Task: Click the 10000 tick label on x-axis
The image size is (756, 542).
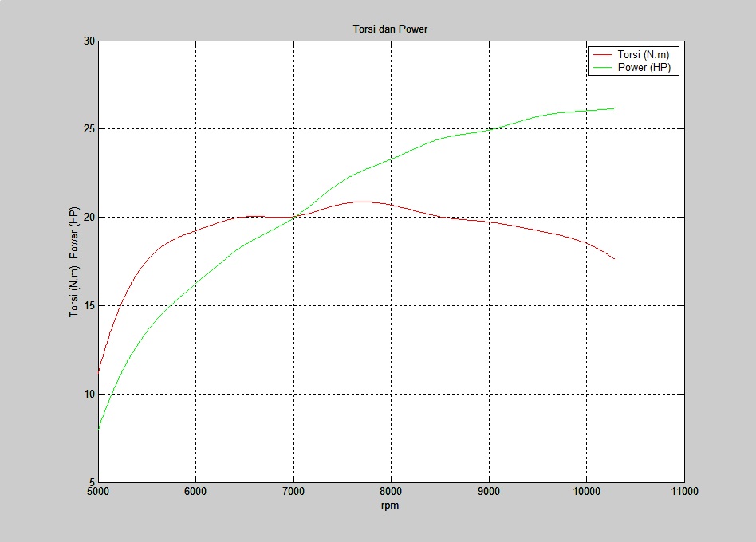Action: (586, 492)
